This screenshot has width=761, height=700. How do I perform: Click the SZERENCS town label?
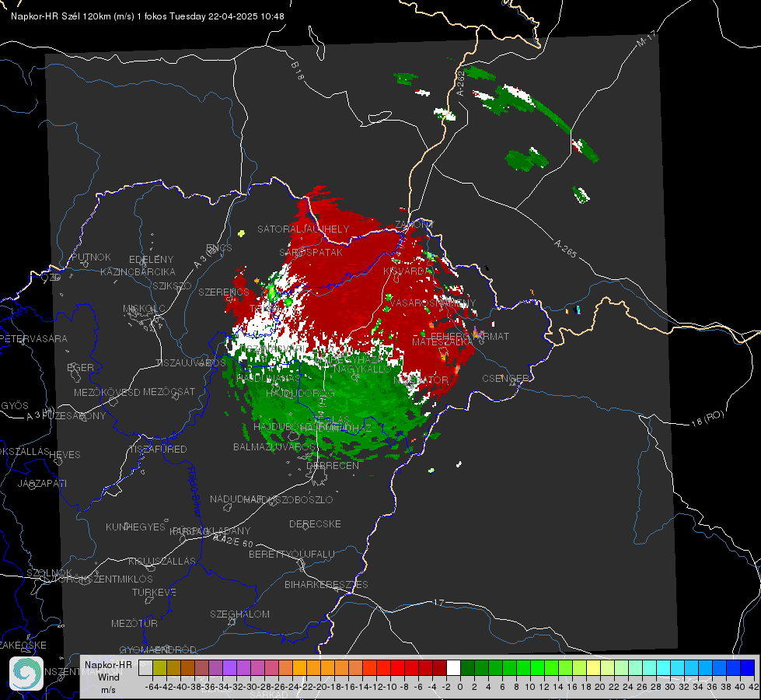(224, 292)
